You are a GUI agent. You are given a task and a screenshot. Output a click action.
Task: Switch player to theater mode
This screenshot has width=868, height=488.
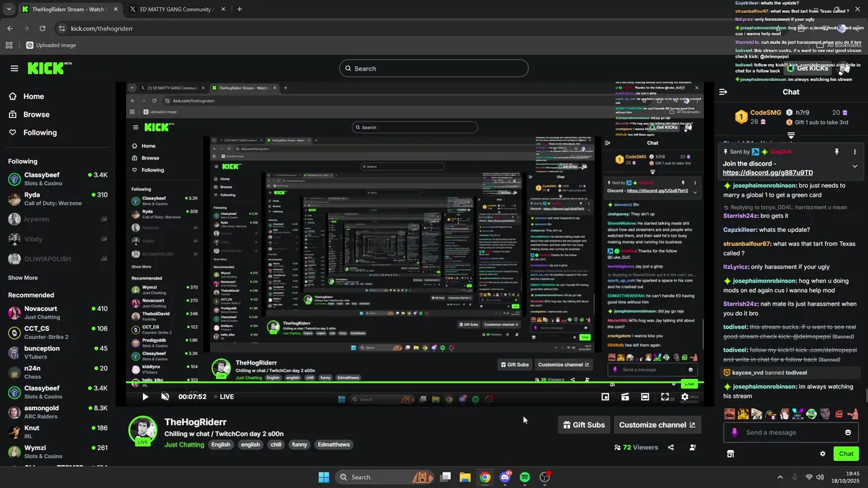coord(645,396)
